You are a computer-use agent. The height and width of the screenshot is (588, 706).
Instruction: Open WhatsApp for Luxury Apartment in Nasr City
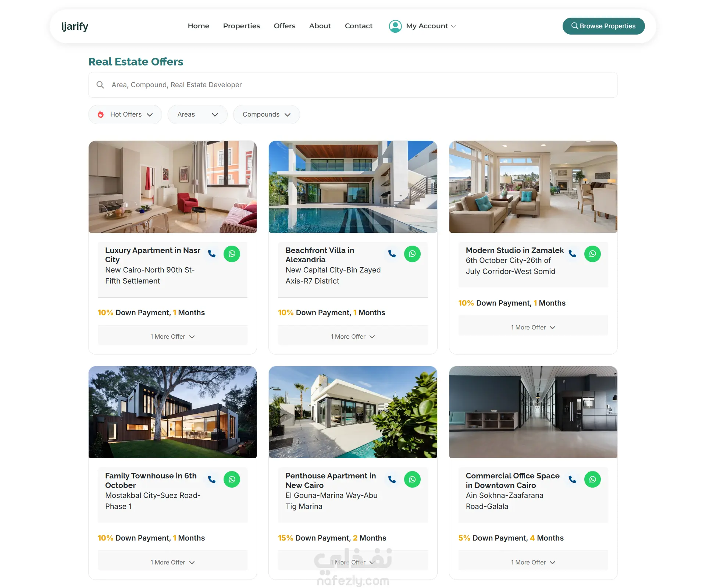[232, 254]
